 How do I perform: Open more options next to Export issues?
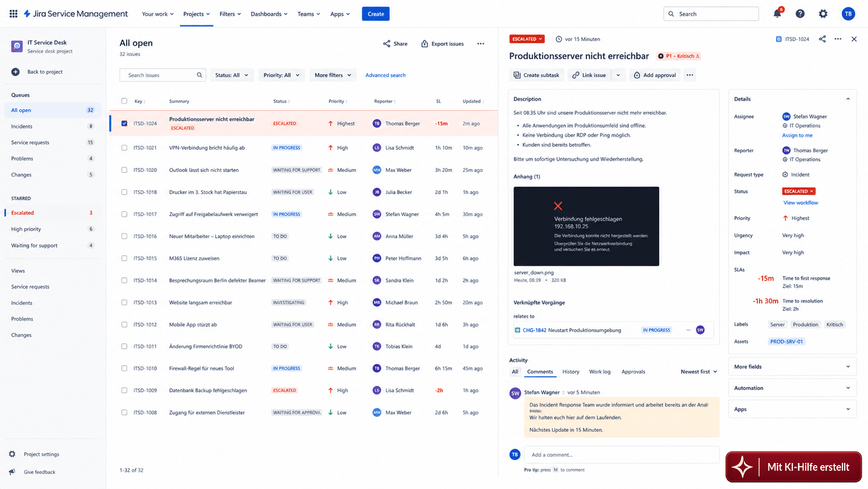point(481,44)
